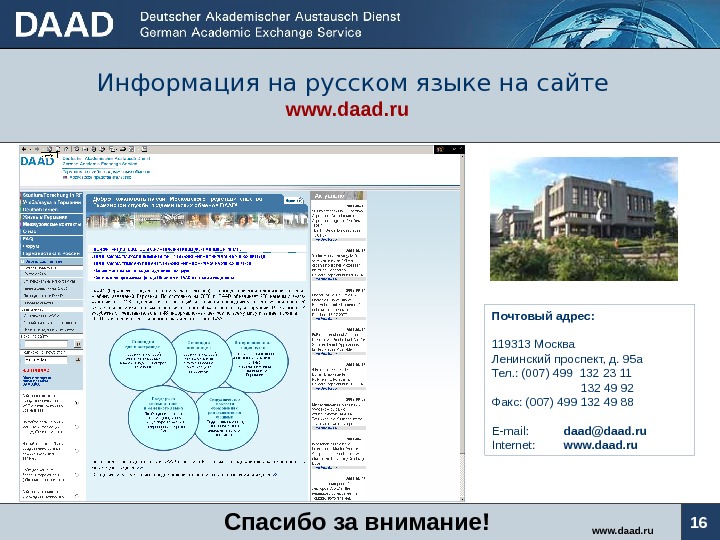Click the DAAD logo on the embedded website
This screenshot has width=720, height=540.
pos(37,161)
